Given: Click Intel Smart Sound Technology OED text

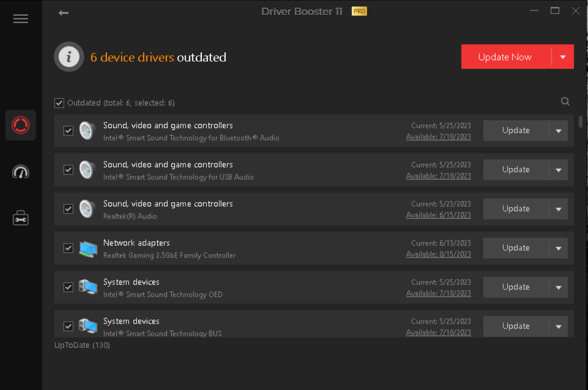Looking at the screenshot, I should pyautogui.click(x=163, y=295).
